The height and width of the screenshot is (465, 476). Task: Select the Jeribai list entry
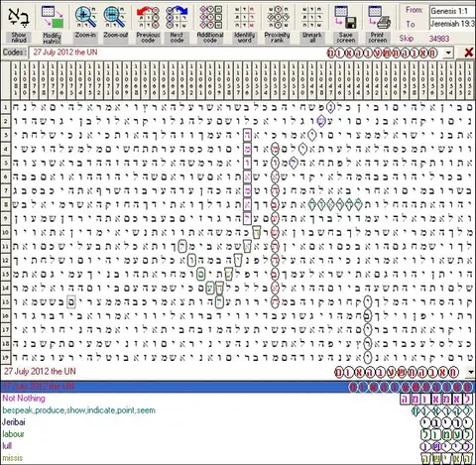[x=13, y=422]
